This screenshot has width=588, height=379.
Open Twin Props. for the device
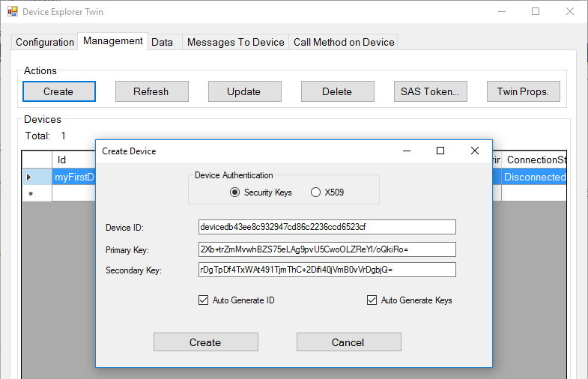(x=523, y=91)
